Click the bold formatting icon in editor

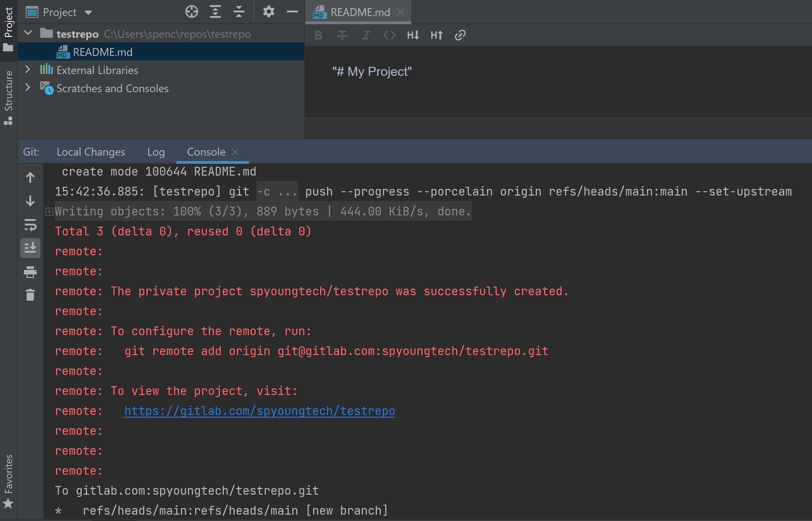317,35
